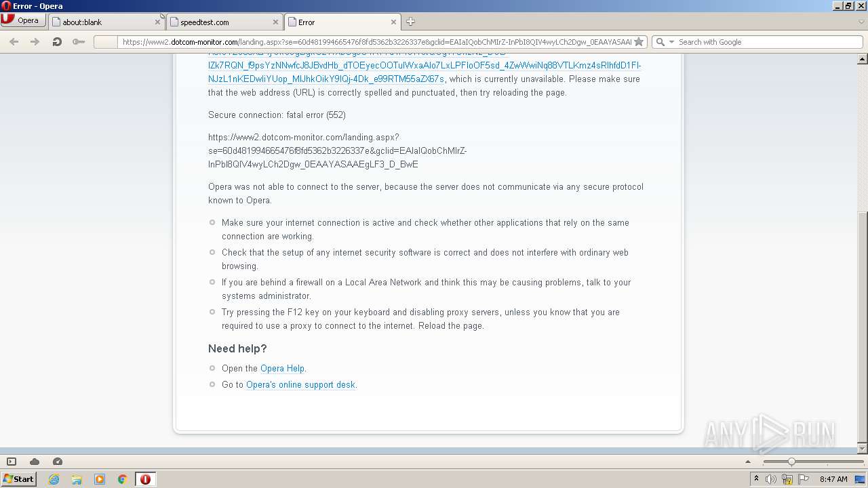This screenshot has height=488, width=868.
Task: Click the page scrollbar down arrow
Action: (863, 449)
